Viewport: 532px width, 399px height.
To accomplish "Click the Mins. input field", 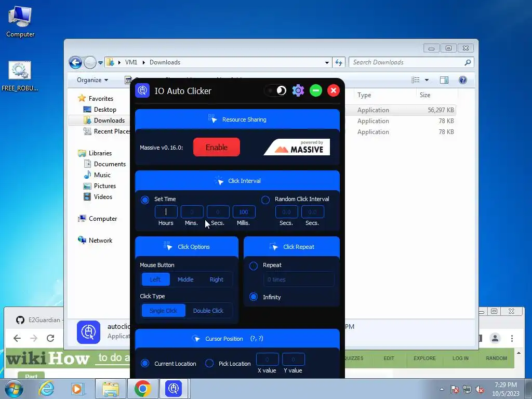I will [192, 212].
